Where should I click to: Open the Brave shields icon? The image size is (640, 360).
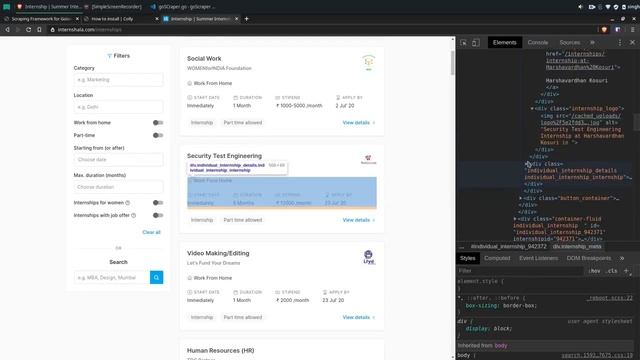point(604,29)
